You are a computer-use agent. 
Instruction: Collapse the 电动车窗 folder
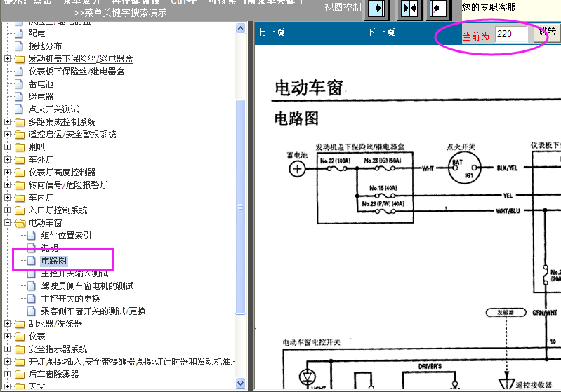point(7,222)
